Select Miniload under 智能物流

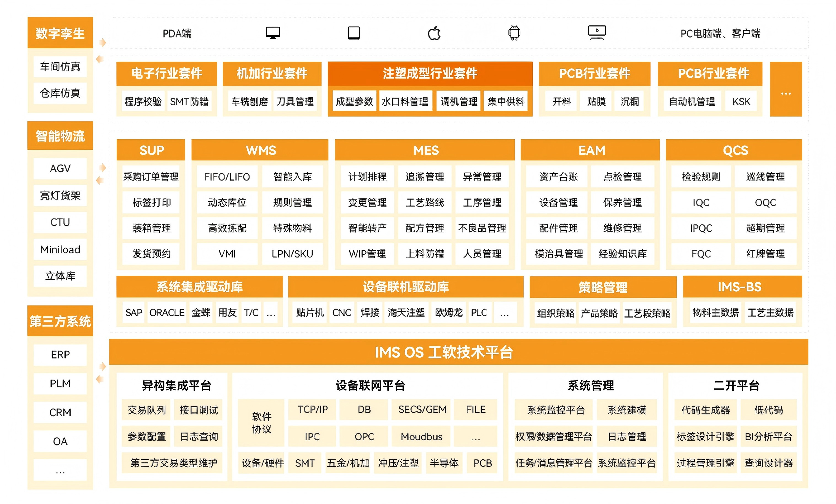click(x=60, y=250)
